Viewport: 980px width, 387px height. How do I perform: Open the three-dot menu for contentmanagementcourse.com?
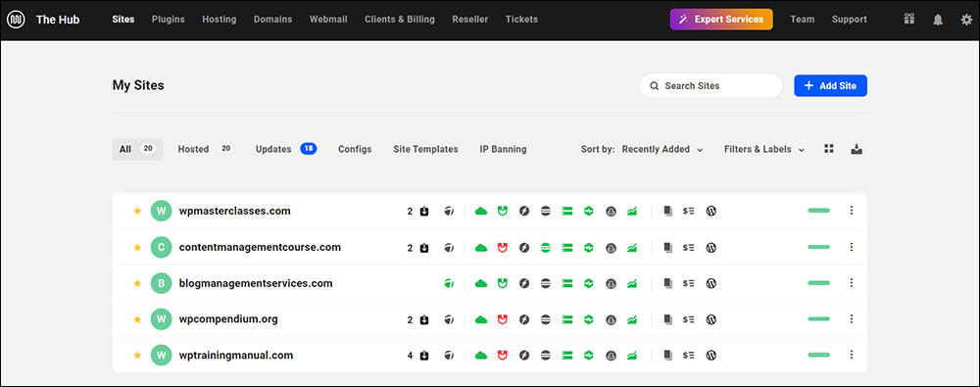852,247
